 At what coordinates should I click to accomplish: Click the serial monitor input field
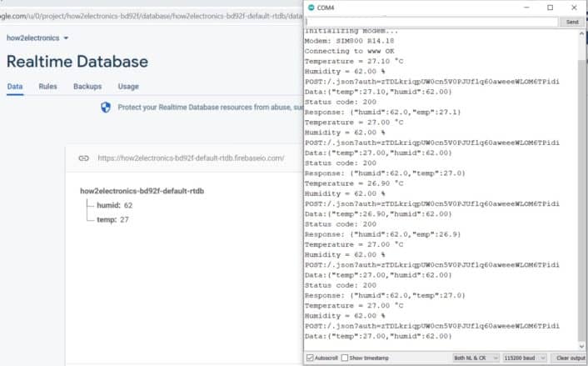tap(431, 23)
